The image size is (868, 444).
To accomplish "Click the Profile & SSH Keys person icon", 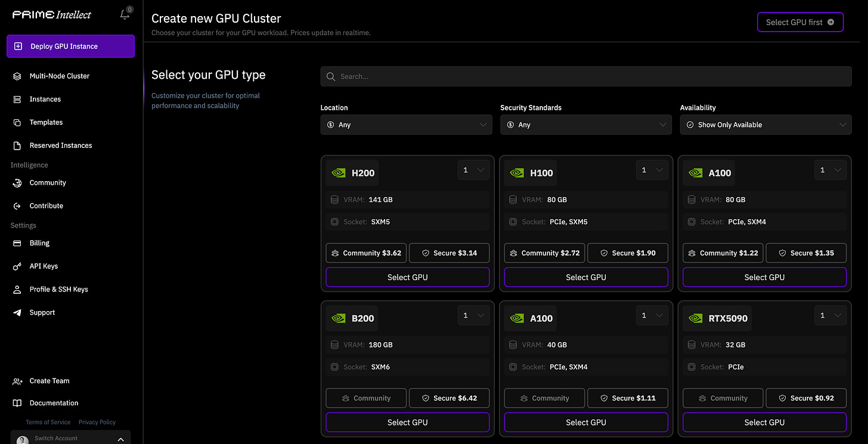I will point(17,289).
